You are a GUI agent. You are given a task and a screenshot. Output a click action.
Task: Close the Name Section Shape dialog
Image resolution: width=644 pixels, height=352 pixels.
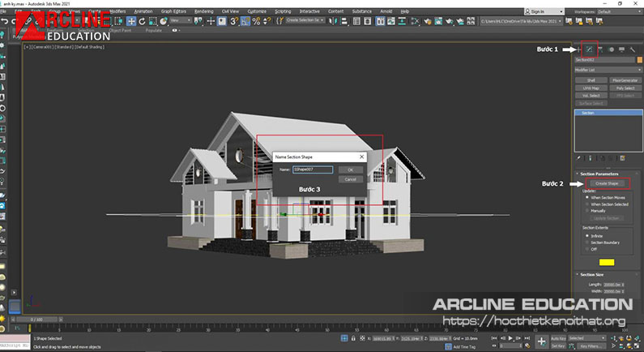point(360,156)
